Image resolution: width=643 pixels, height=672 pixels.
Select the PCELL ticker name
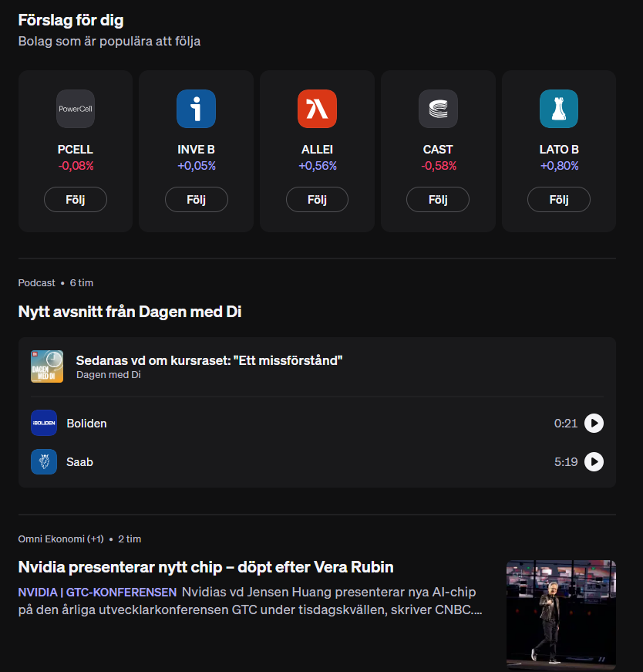pos(76,149)
